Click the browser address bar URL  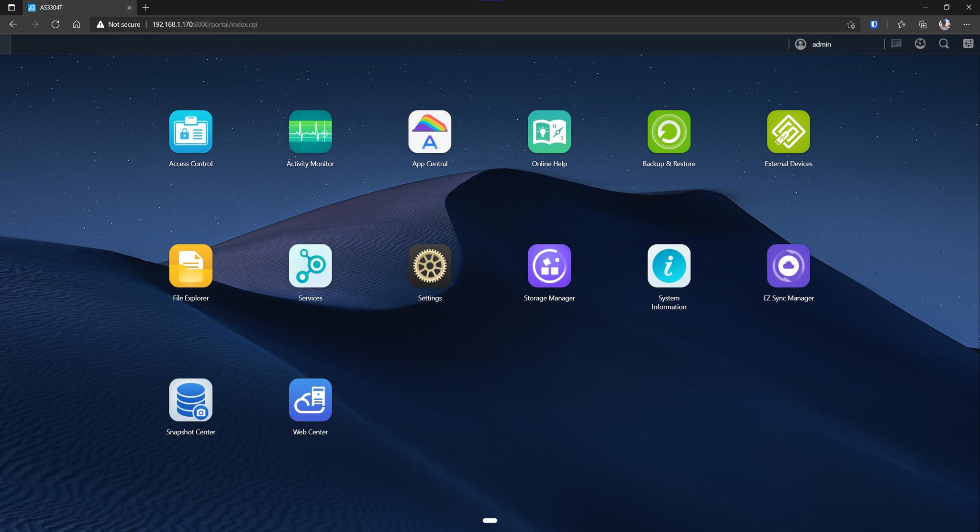point(205,24)
